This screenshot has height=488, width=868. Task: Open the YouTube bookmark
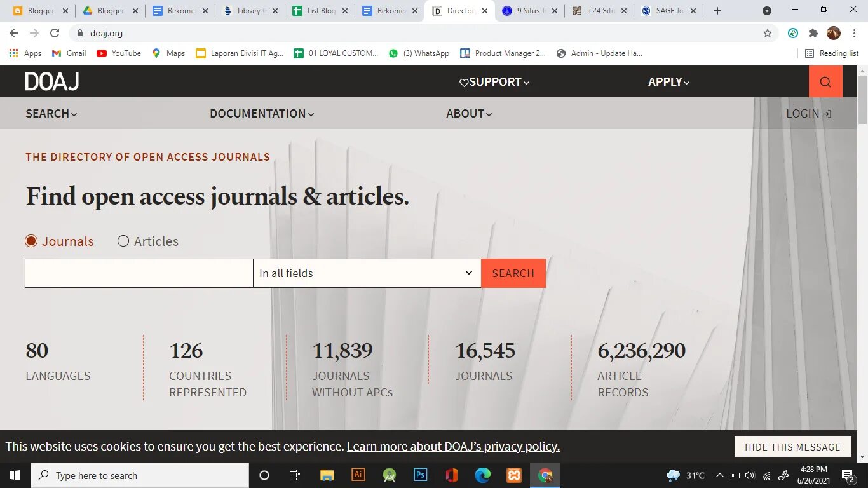(x=119, y=53)
